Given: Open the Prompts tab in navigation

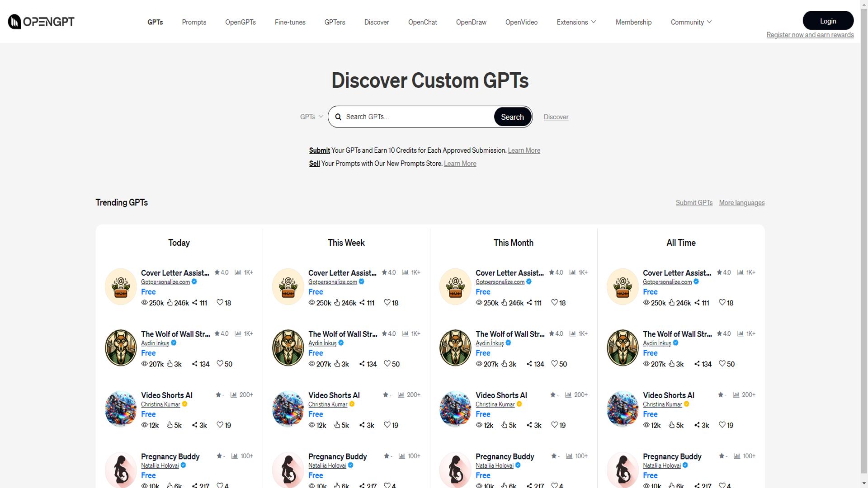Looking at the screenshot, I should (194, 22).
